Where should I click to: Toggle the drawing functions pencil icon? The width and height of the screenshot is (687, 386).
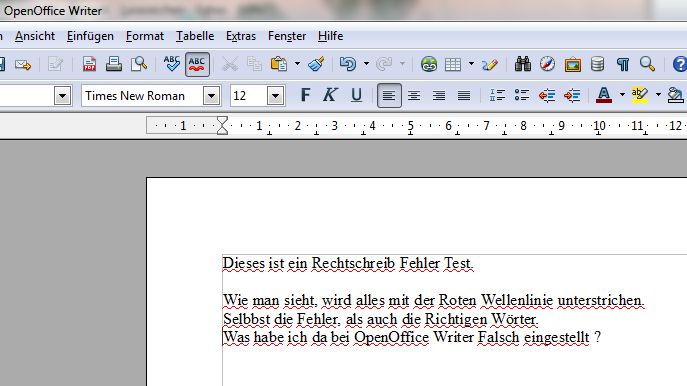tap(490, 64)
